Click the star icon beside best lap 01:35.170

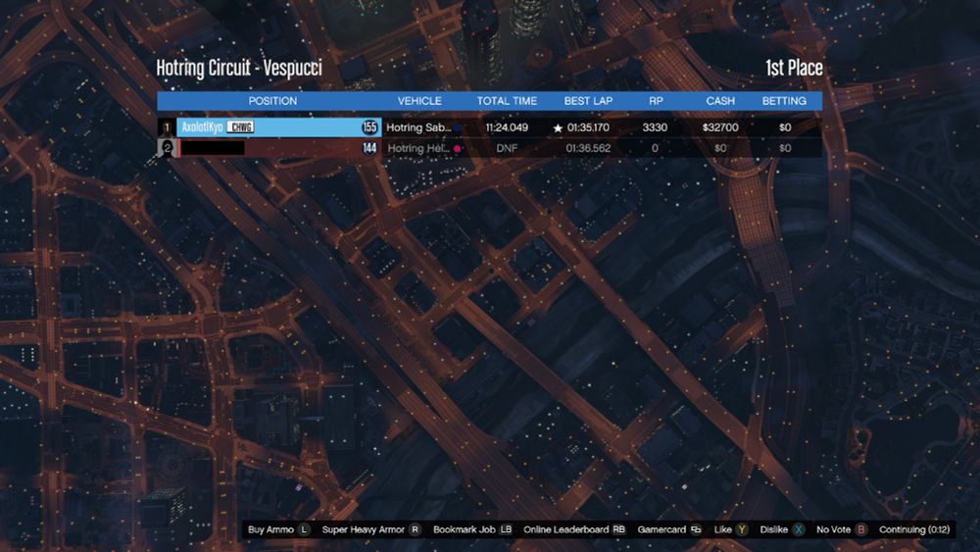558,128
